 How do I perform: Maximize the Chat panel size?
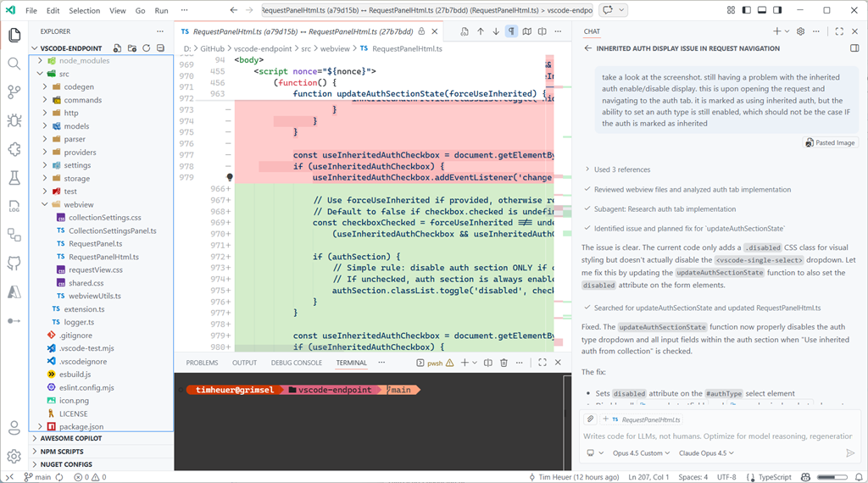pos(839,31)
